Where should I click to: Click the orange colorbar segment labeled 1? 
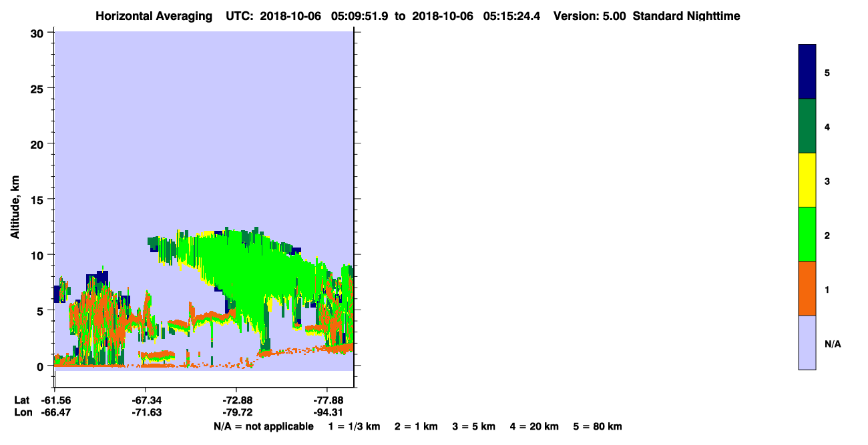click(x=807, y=288)
